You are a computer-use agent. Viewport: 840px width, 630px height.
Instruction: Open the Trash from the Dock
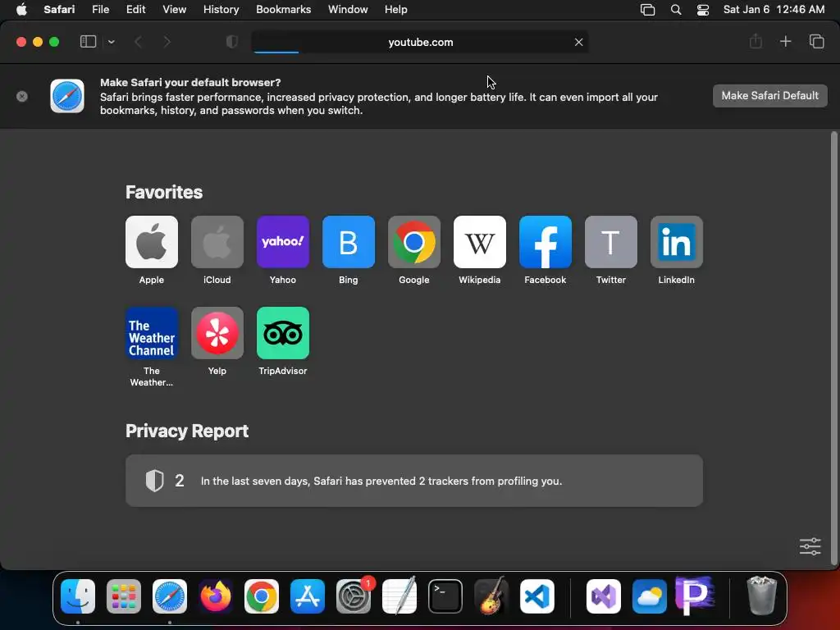(761, 596)
